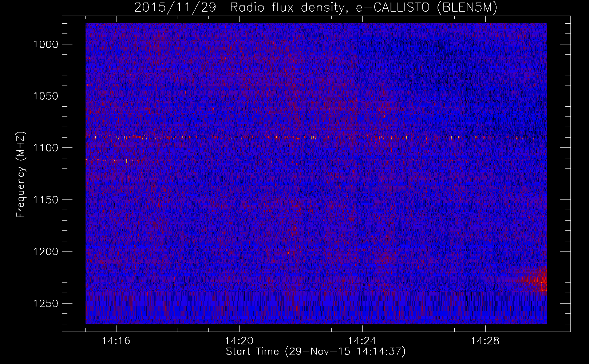Click the horizontal interference line near 1090 MHz
589x364 pixels.
tap(316, 138)
